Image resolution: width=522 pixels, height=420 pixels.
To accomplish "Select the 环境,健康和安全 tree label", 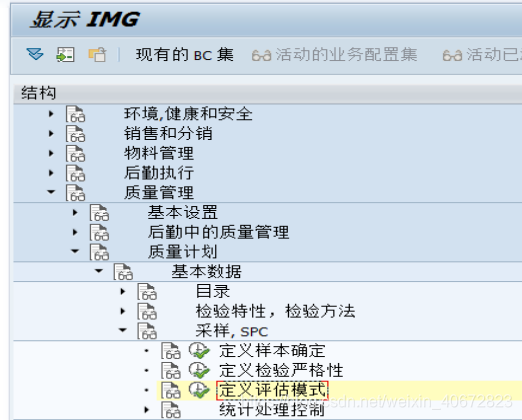I will click(x=188, y=114).
